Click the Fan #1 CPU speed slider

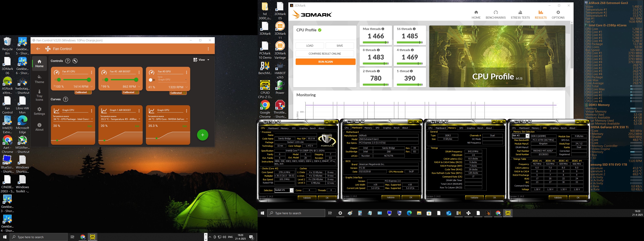click(x=77, y=80)
